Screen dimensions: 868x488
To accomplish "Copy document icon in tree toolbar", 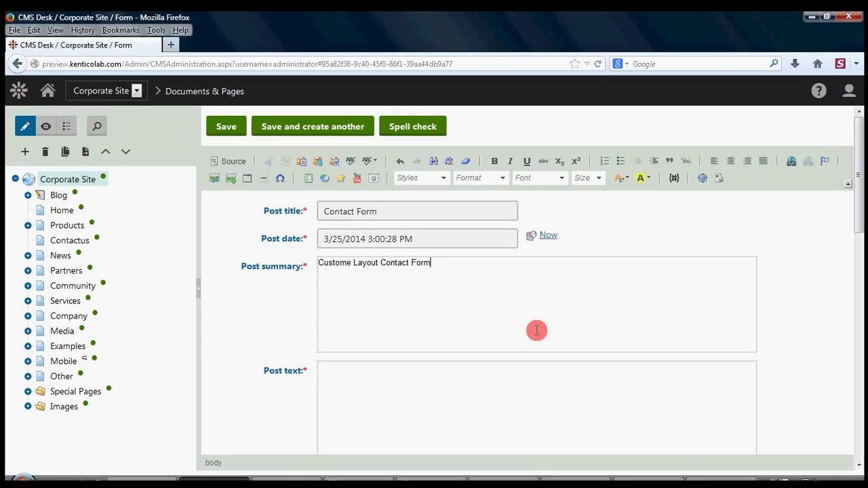I will [x=65, y=152].
